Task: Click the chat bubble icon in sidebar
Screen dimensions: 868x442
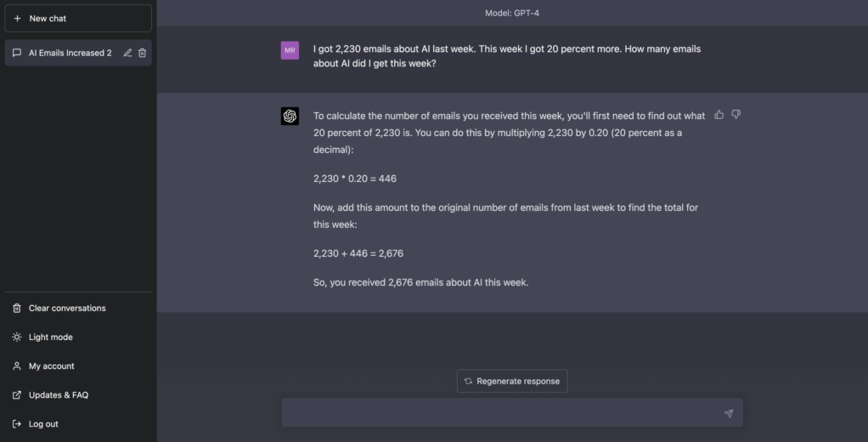Action: coord(17,53)
